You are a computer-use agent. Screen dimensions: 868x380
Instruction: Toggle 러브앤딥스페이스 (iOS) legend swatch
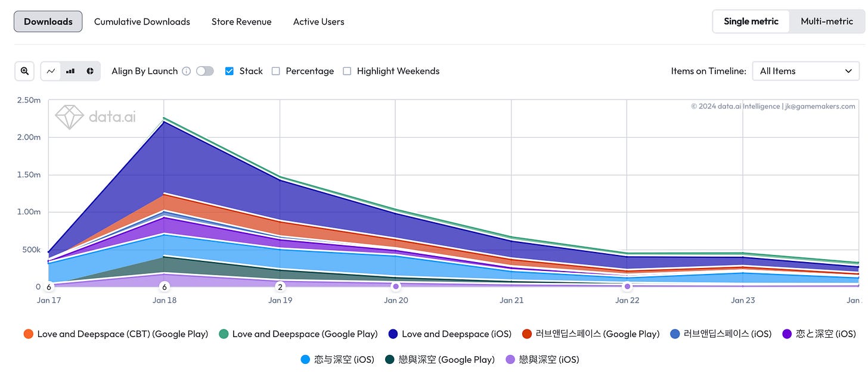click(675, 334)
